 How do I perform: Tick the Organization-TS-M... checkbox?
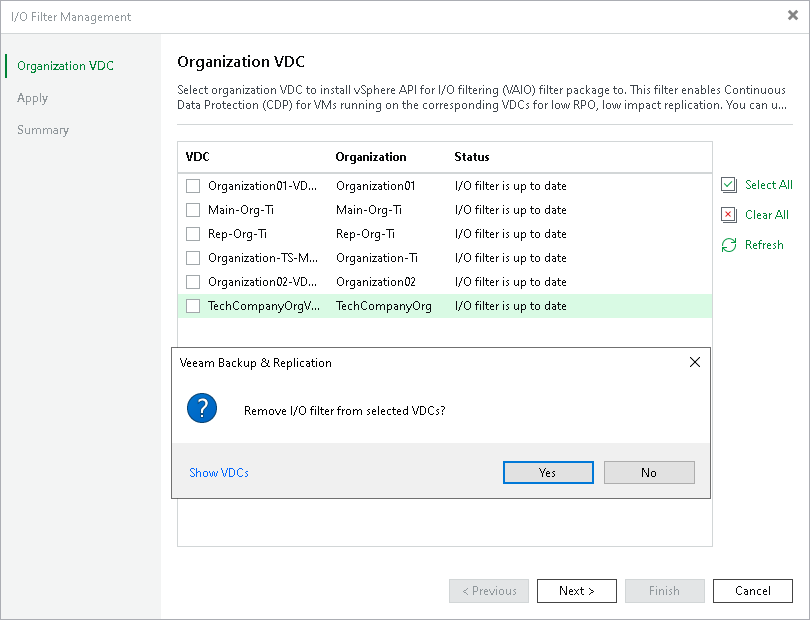(x=193, y=258)
